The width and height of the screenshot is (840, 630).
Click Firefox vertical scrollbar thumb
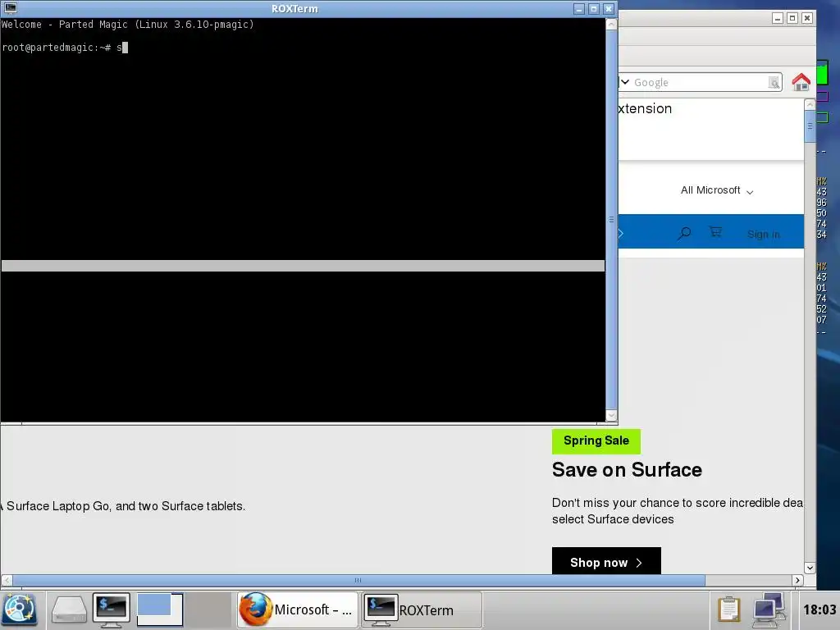pos(810,126)
